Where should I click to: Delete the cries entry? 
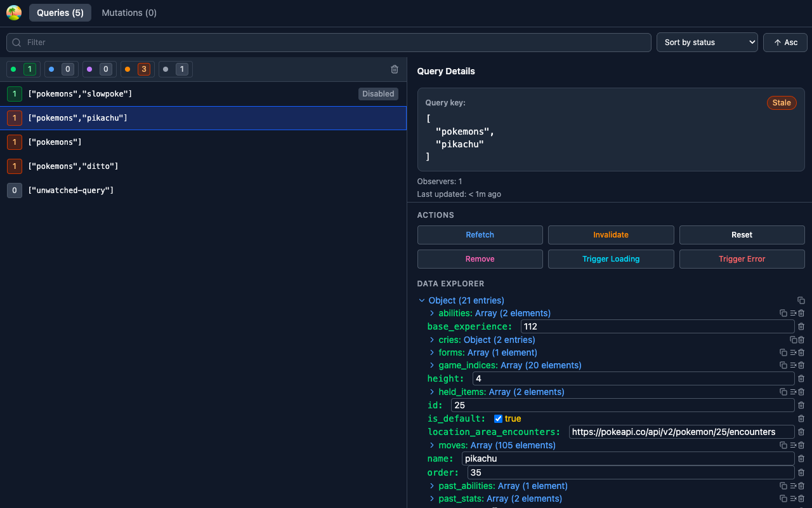click(x=801, y=340)
